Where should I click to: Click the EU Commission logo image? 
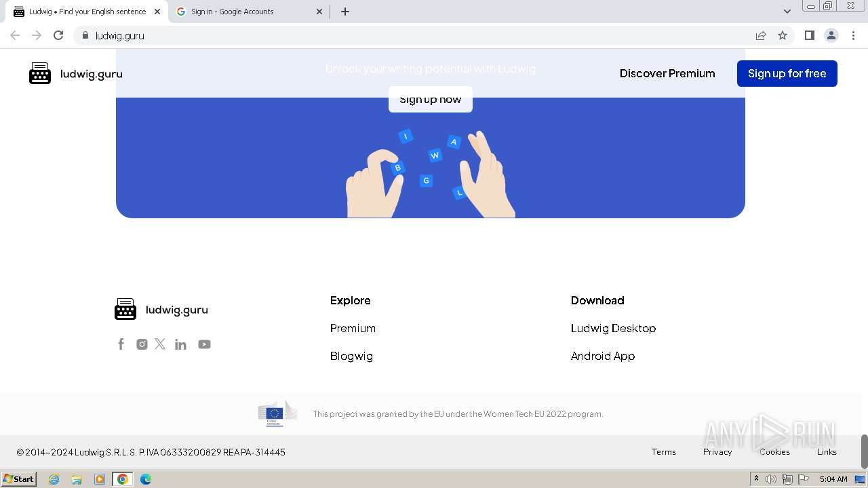(277, 413)
